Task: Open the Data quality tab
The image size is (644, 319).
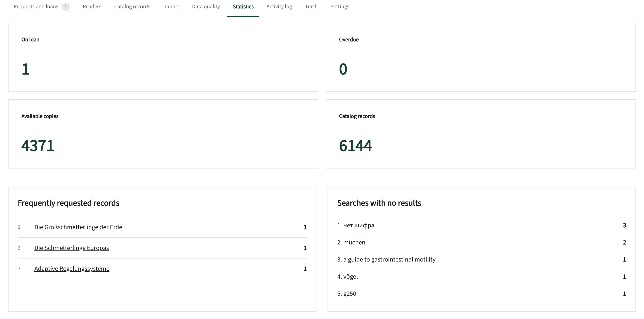Action: point(206,7)
